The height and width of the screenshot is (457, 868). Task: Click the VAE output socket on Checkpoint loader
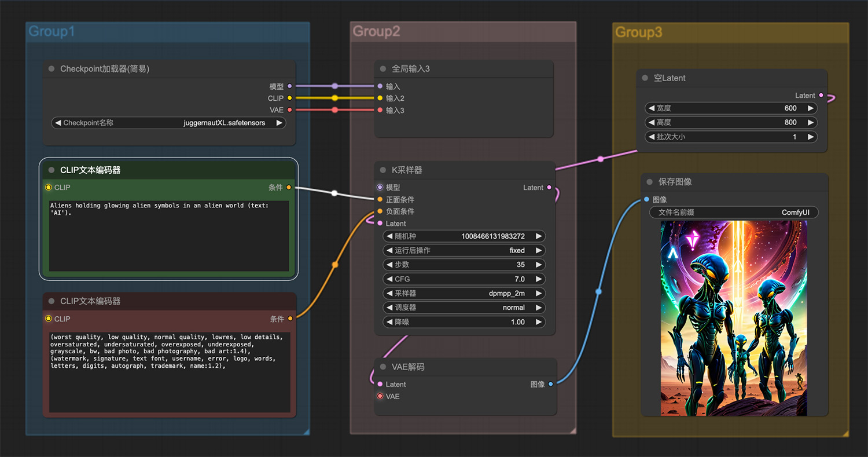tap(289, 110)
